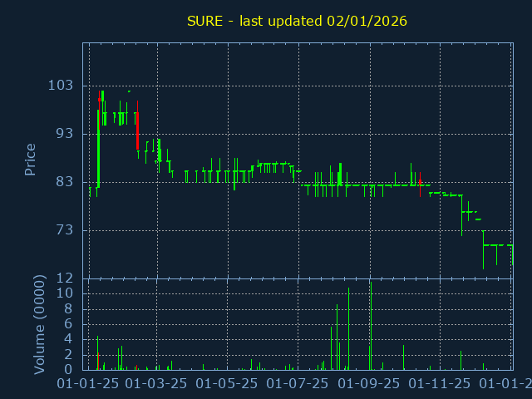Click the SURE chart title text
Image resolution: width=532 pixels, height=399 pixels.
point(297,21)
